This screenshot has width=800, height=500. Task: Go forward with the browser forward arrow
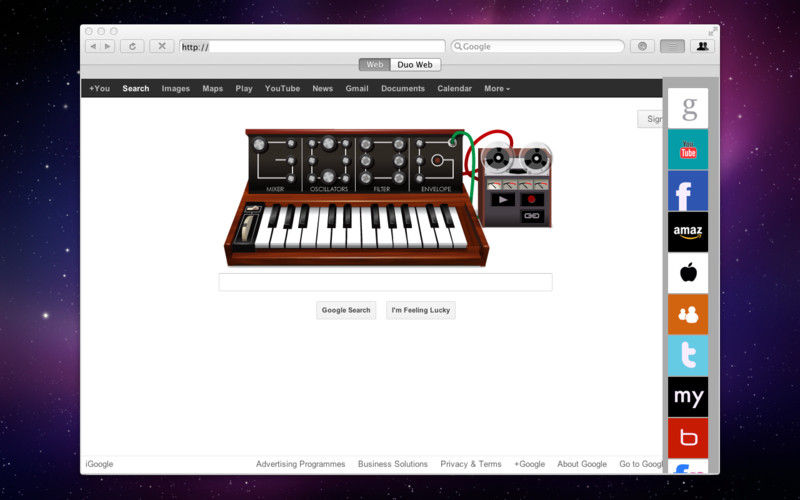107,46
